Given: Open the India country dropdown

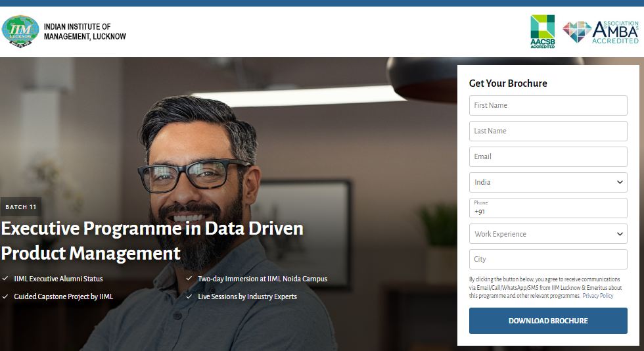Looking at the screenshot, I should pos(547,182).
